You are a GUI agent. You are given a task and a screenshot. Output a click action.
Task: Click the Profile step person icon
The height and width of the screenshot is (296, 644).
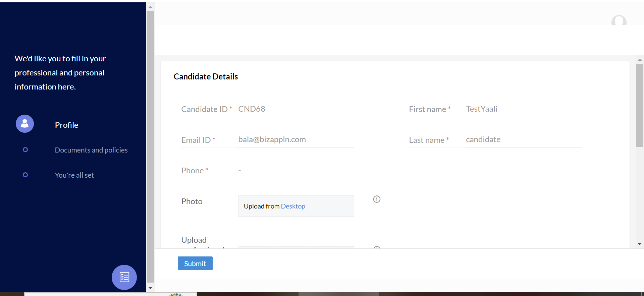coord(25,124)
